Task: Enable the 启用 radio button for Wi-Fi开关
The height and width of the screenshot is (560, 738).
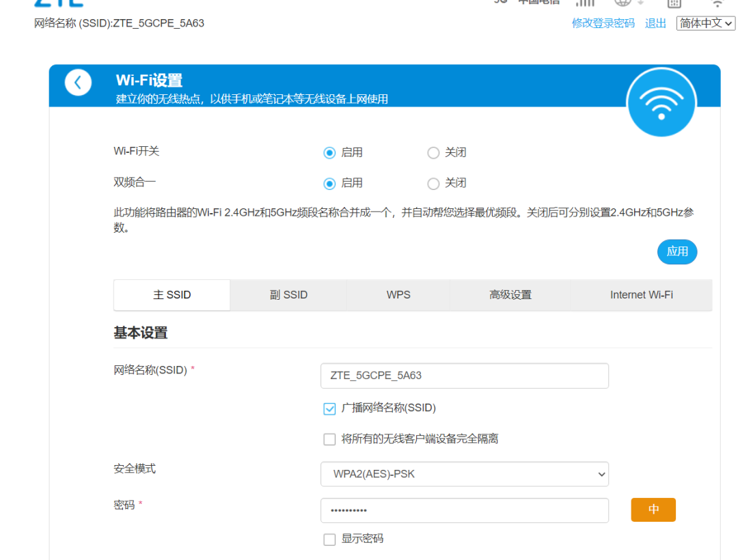Action: [329, 152]
